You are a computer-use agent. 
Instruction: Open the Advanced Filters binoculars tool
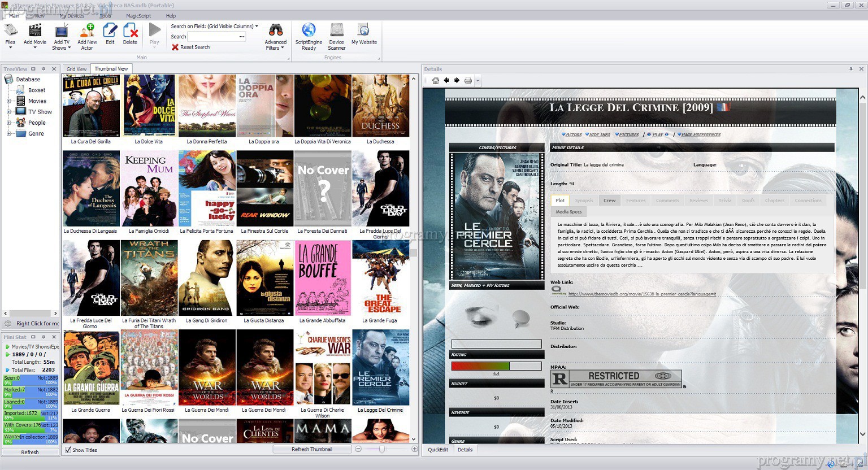pyautogui.click(x=275, y=32)
